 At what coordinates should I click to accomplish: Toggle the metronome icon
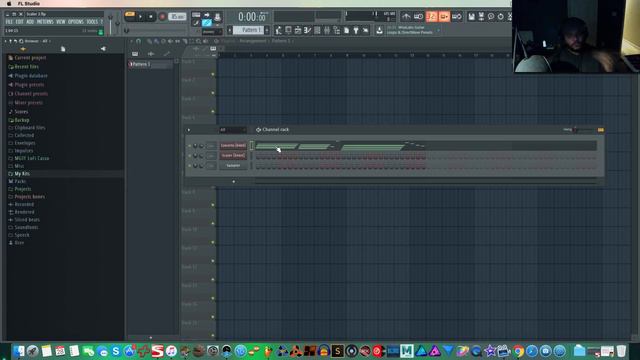(x=406, y=17)
